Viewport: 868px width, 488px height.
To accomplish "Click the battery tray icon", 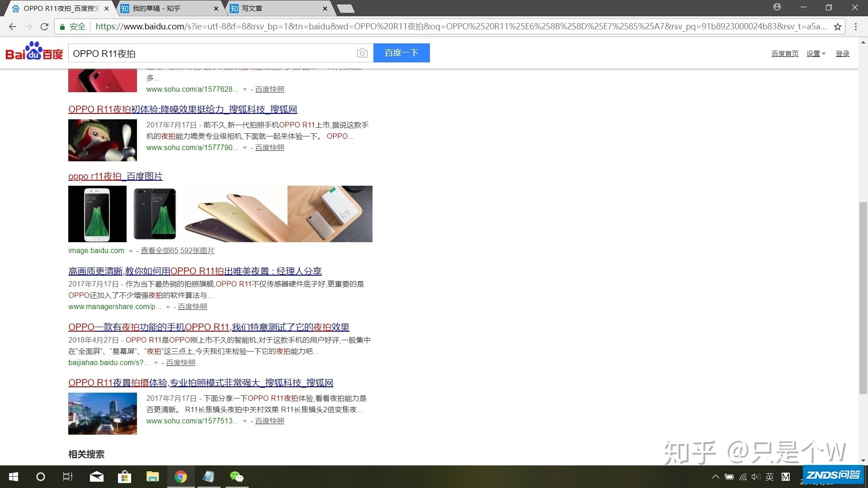I will point(729,477).
